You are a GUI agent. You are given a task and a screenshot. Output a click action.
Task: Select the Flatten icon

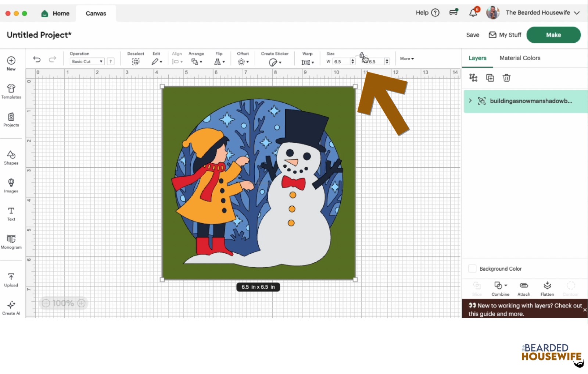[x=547, y=286]
